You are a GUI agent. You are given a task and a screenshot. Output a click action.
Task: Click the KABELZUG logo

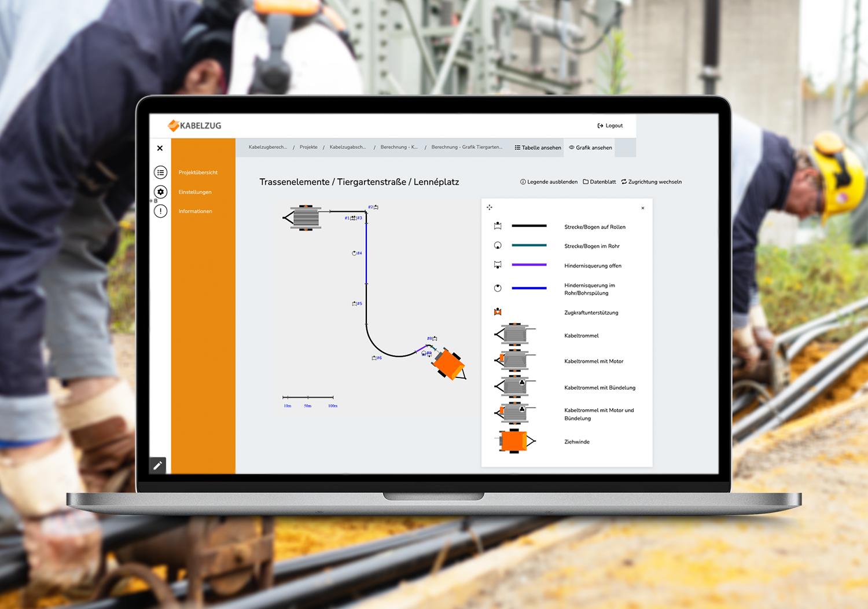tap(194, 126)
